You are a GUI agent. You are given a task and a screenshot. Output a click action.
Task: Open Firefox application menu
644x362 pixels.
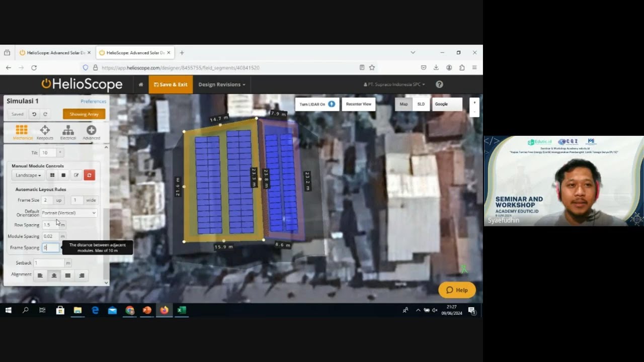(474, 67)
